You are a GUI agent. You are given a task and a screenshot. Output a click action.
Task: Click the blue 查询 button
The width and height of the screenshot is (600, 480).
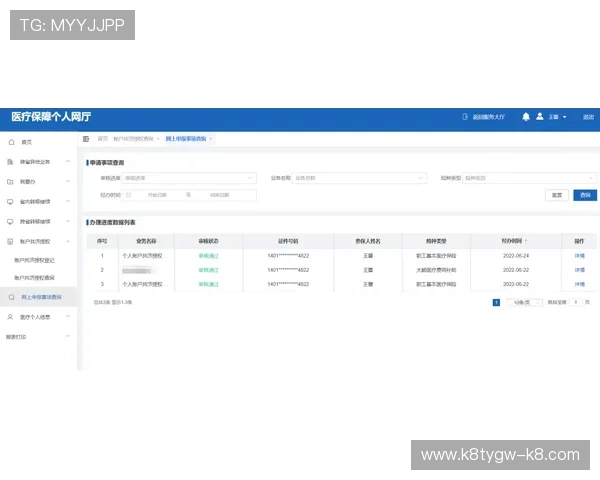(x=584, y=194)
